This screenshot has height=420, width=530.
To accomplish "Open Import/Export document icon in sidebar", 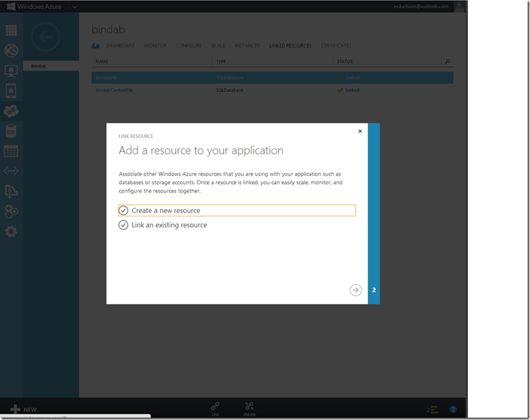I will 11,191.
